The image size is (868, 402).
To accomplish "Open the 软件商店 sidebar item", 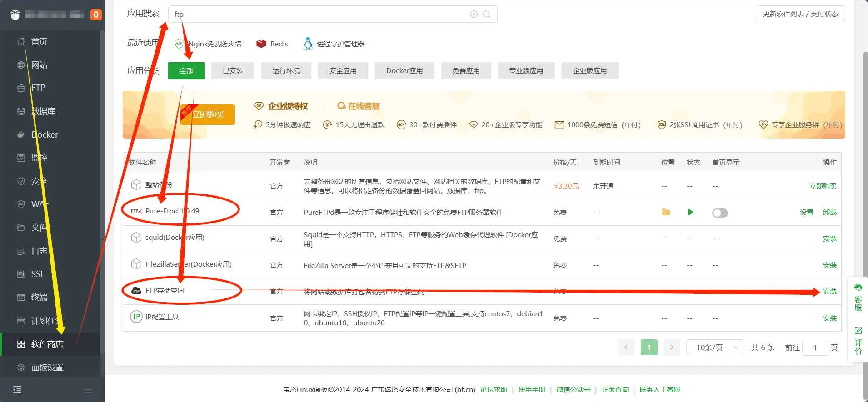I will point(50,344).
